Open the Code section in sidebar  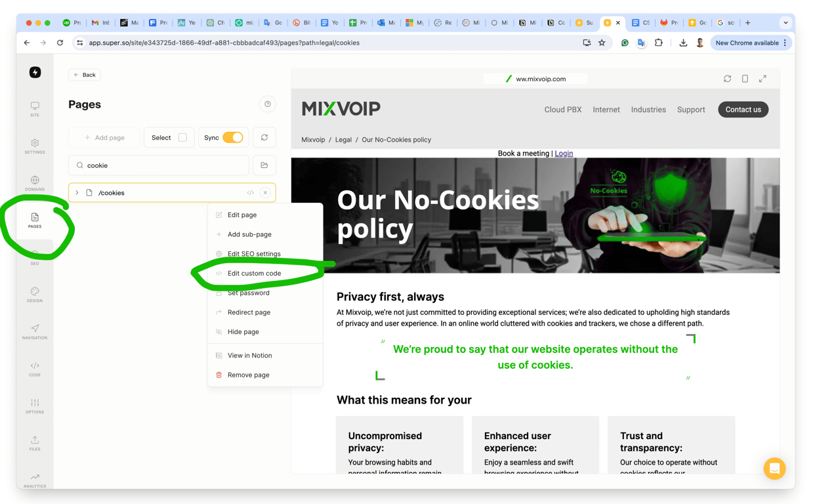pos(35,369)
